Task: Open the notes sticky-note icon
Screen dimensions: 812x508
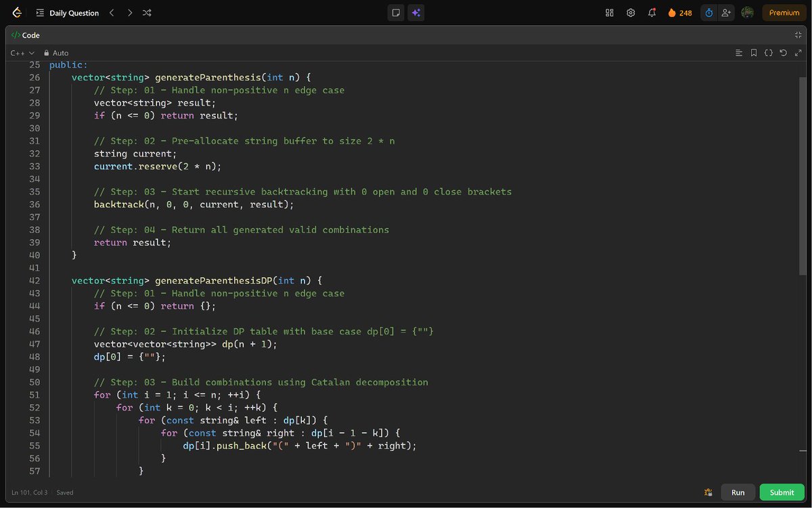Action: 396,13
